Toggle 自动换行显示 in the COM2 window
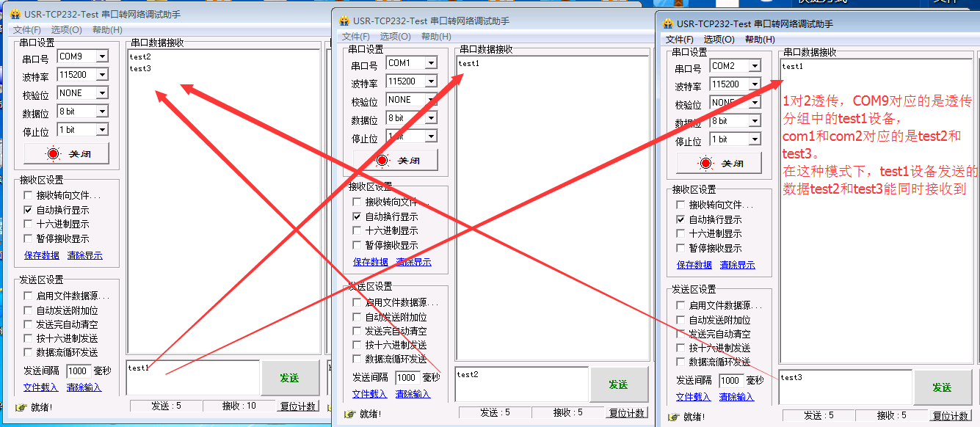 (680, 219)
